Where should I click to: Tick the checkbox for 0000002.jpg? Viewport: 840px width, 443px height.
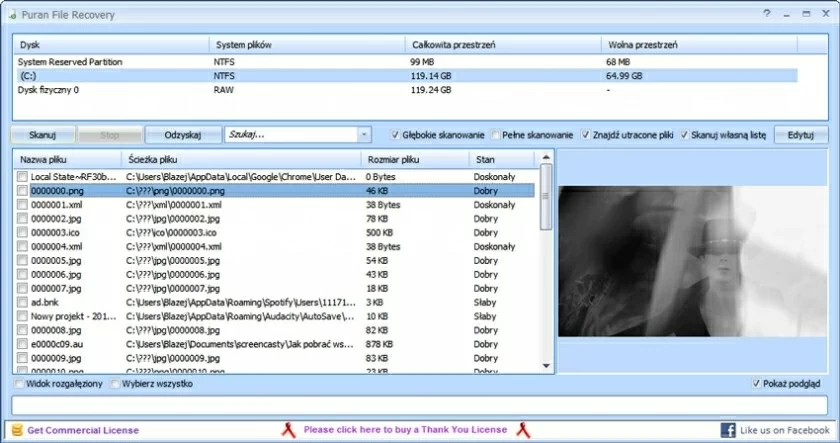(x=22, y=219)
